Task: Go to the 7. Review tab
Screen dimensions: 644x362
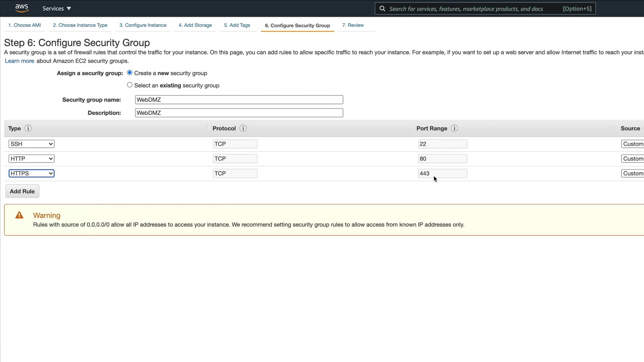Action: [353, 25]
